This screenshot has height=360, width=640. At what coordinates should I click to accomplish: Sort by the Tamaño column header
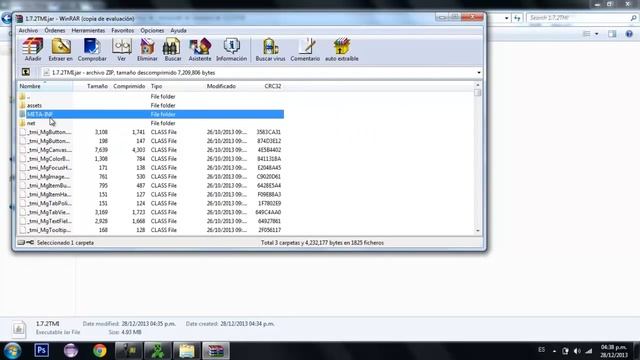pyautogui.click(x=92, y=86)
